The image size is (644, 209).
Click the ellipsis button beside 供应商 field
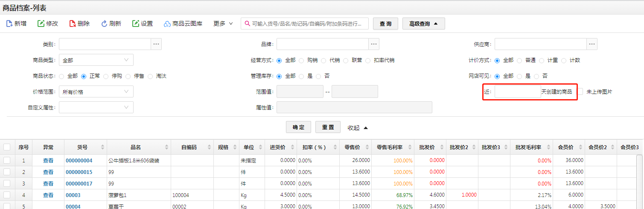tap(592, 44)
